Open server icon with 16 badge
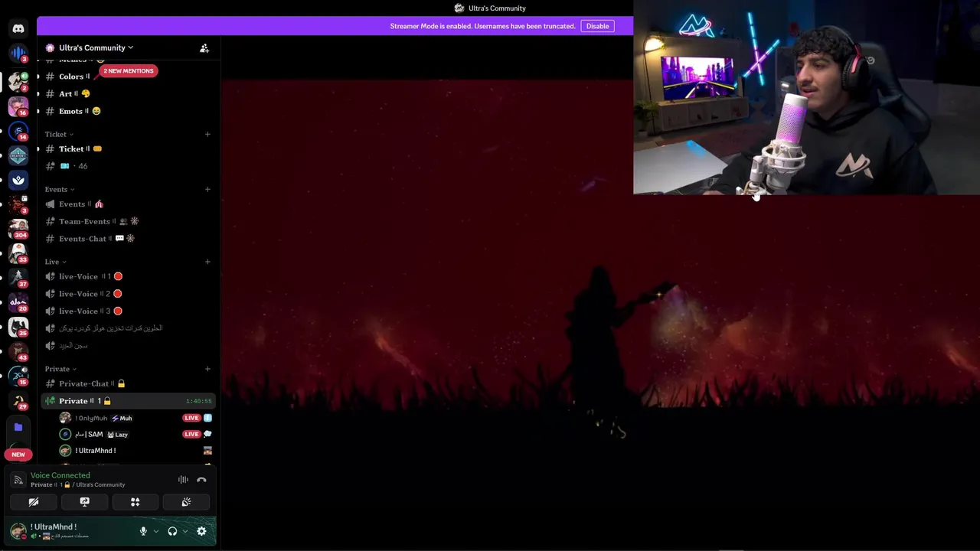 pyautogui.click(x=18, y=106)
